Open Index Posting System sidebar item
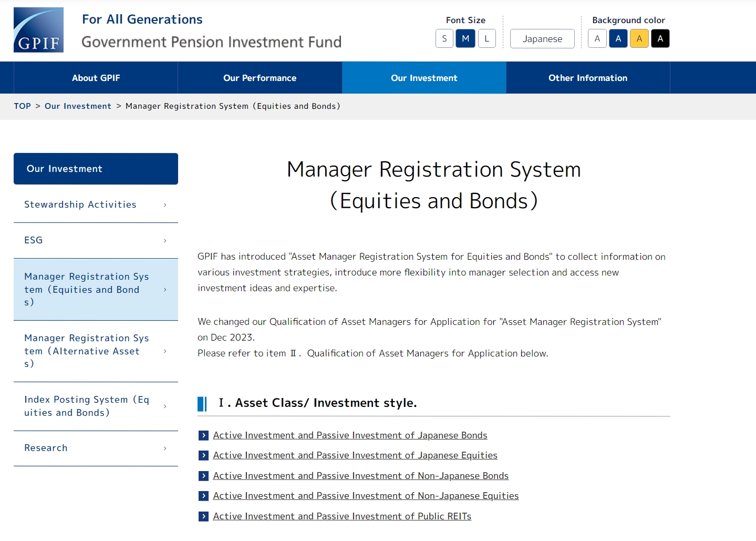The image size is (756, 541). (x=96, y=406)
